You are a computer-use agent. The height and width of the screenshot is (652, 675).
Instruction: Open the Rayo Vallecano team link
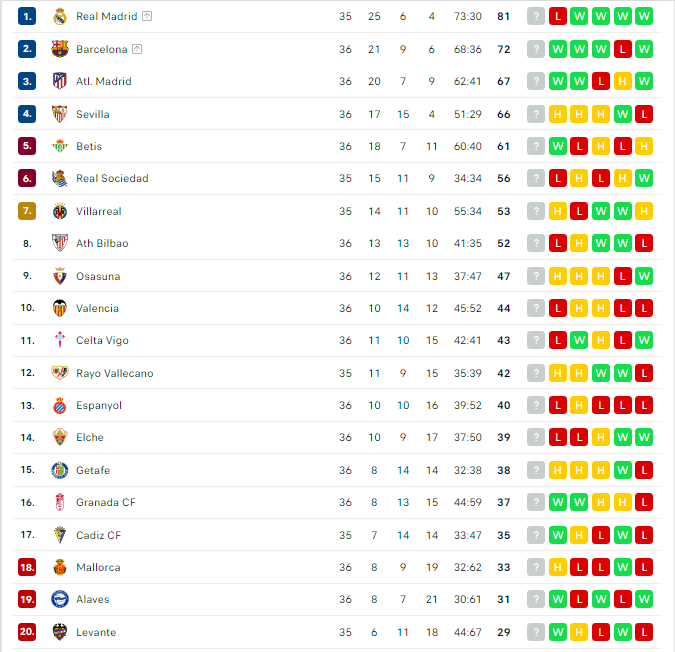point(115,373)
